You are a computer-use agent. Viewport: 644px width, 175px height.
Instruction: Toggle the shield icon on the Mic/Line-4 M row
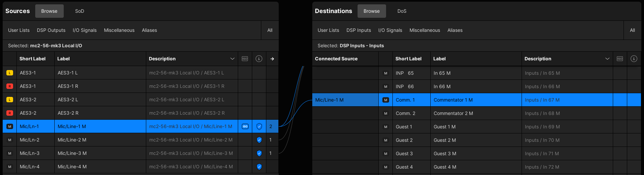coord(259,167)
